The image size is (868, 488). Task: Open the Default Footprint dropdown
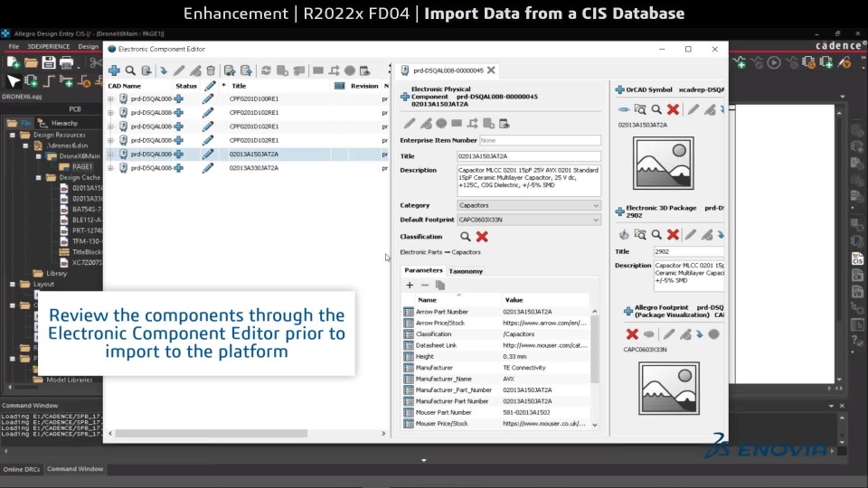coord(529,220)
